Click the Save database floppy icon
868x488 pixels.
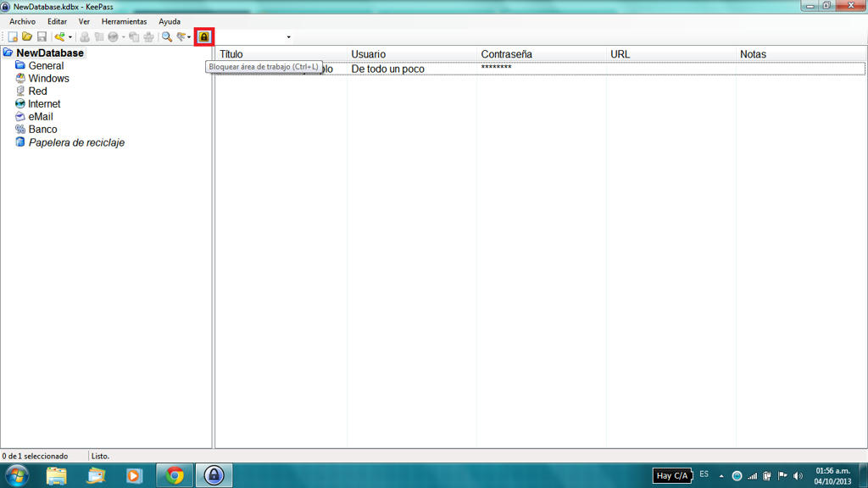[x=42, y=37]
